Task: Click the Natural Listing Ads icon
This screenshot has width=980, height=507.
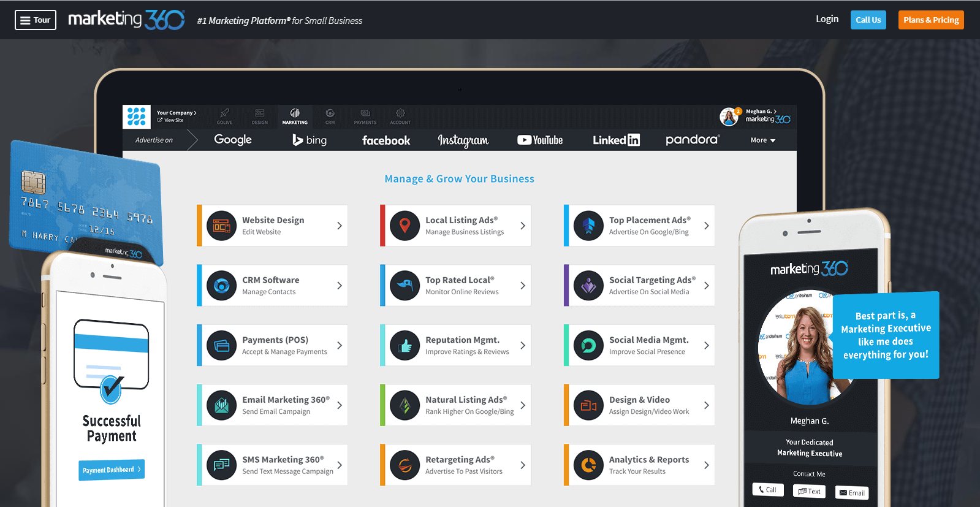Action: tap(405, 405)
